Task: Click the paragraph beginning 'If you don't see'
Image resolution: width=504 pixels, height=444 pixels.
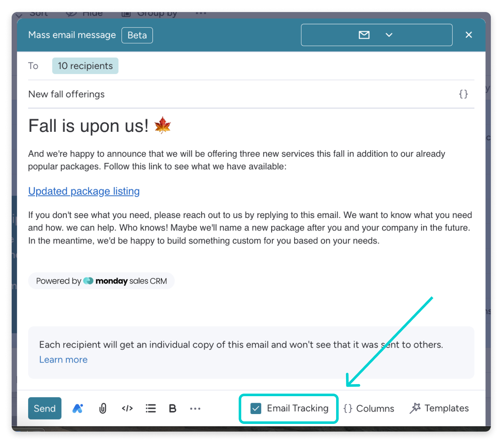Action: tap(250, 228)
